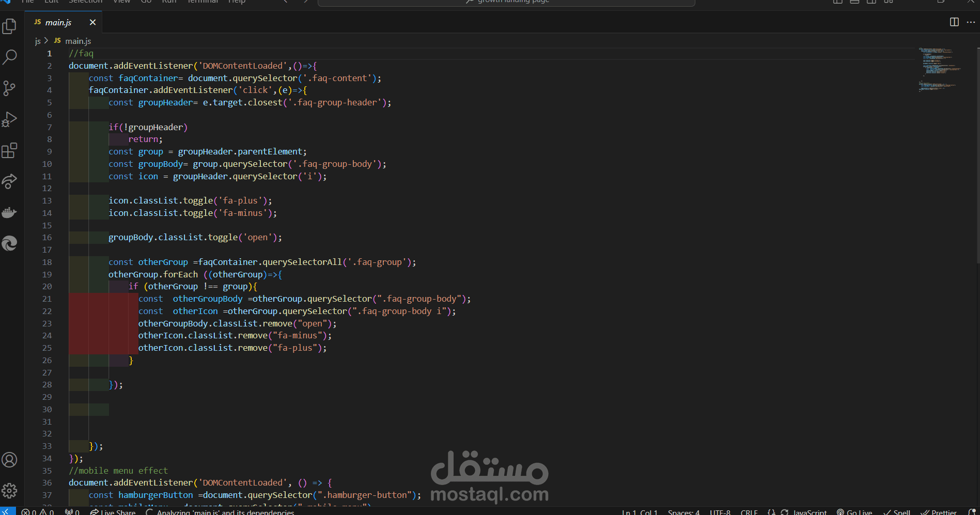Click the Ln 1, Col 1 cursor position

pyautogui.click(x=640, y=512)
